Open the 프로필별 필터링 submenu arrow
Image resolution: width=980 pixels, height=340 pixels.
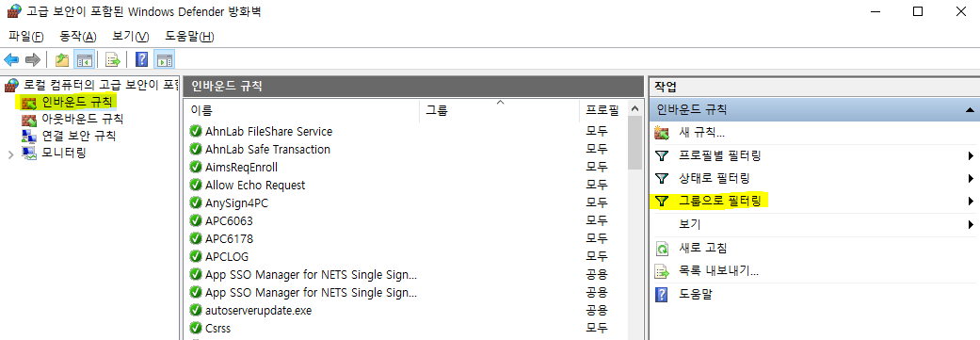coord(971,155)
